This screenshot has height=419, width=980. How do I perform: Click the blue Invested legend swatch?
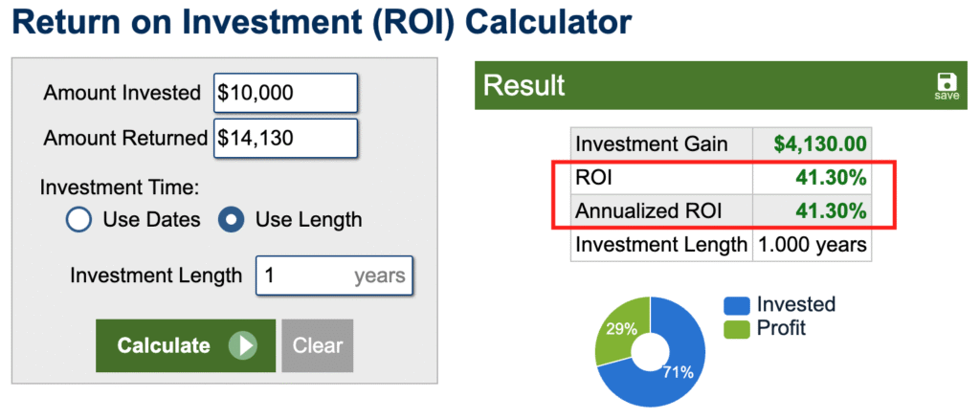point(736,305)
